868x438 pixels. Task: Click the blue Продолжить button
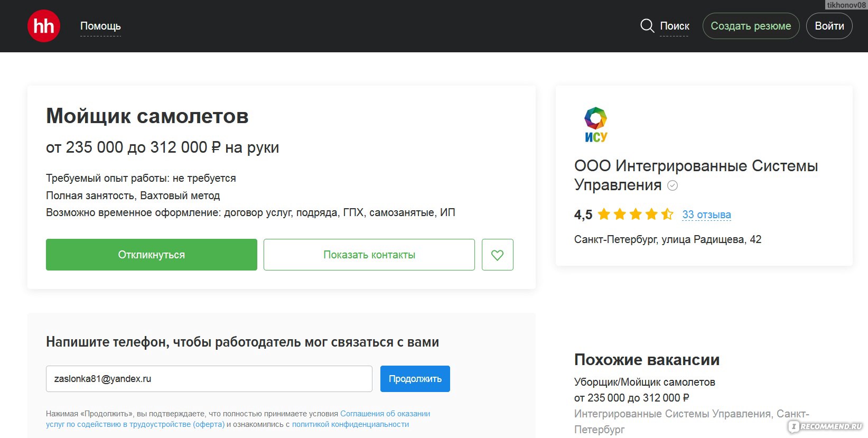pos(415,379)
